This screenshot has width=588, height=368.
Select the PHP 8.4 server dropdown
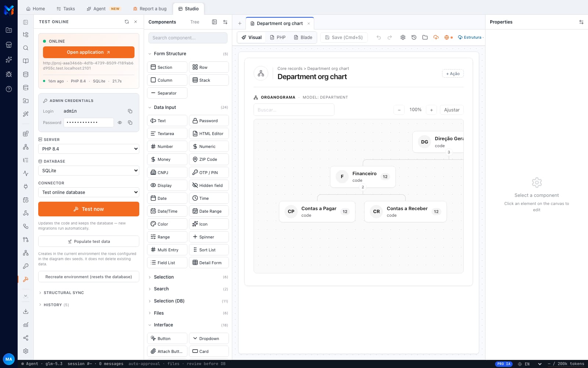coord(89,149)
